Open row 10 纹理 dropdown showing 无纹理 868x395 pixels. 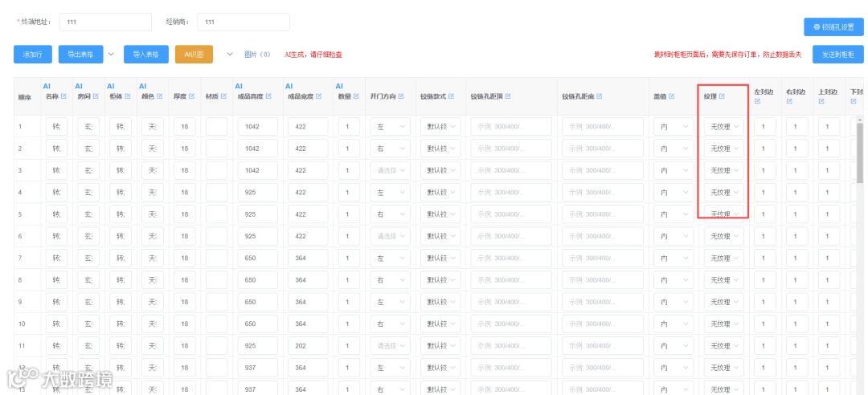(723, 324)
